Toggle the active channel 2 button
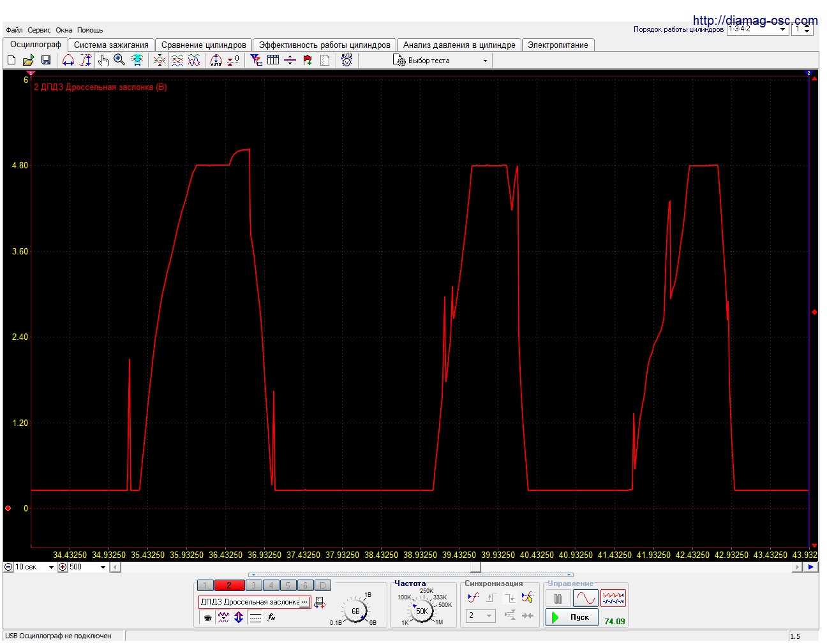 229,585
